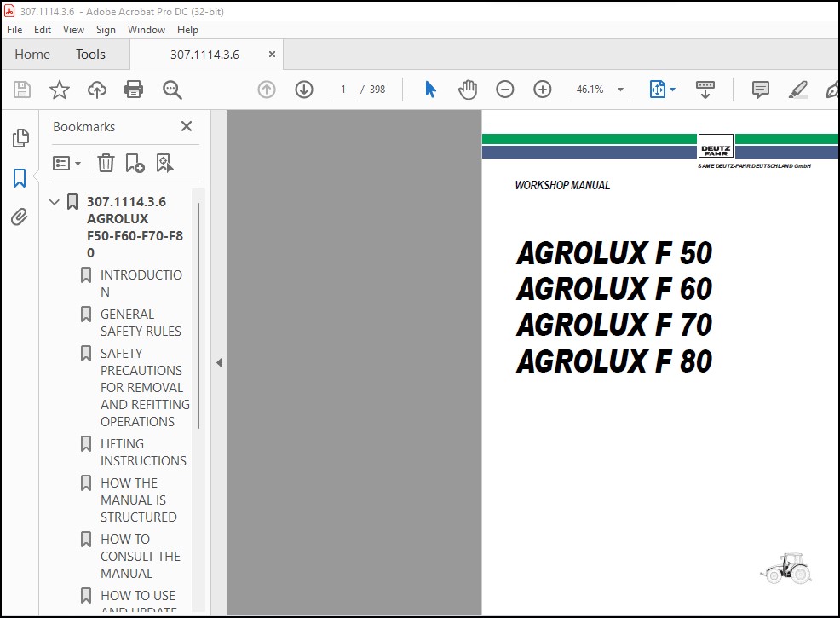Click the fit page view icon

(x=658, y=90)
